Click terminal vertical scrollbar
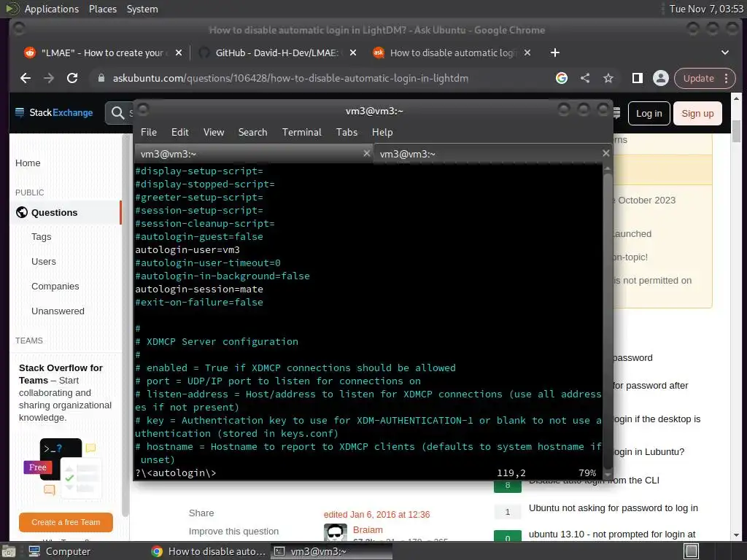 pos(608,322)
